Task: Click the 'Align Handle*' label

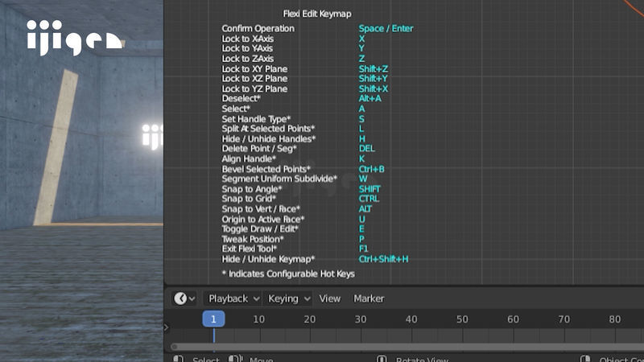Action: (249, 158)
